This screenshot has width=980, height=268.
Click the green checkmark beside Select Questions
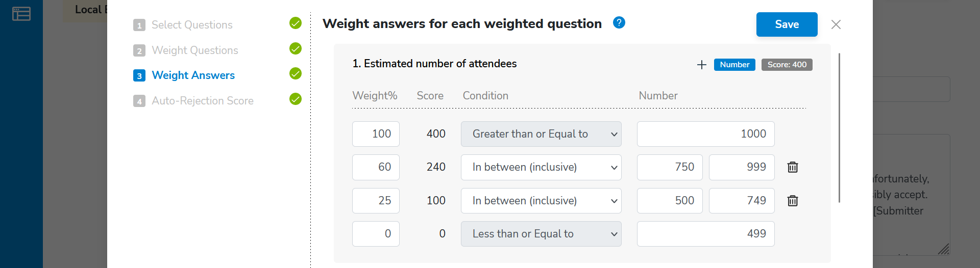tap(296, 23)
